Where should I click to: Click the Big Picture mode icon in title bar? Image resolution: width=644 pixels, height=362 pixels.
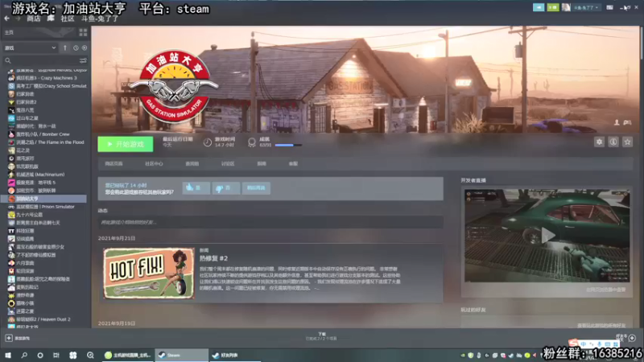point(610,7)
